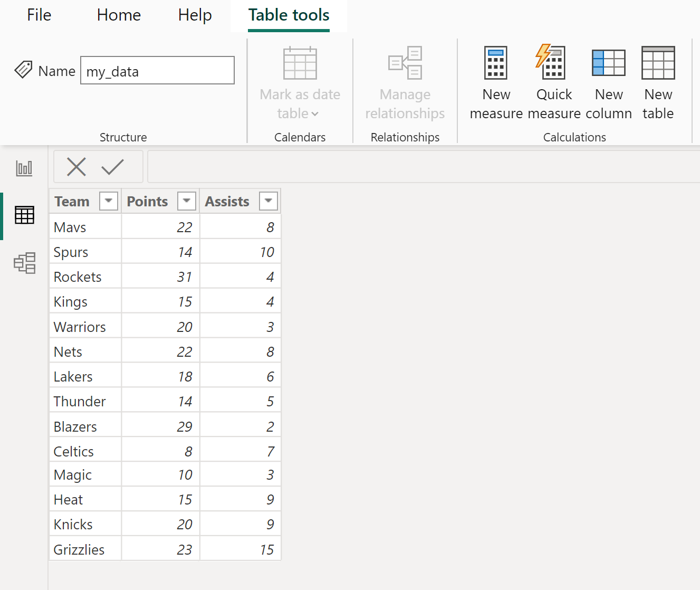Screen dimensions: 700x590
Task: Select the Team column header
Action: click(x=72, y=202)
